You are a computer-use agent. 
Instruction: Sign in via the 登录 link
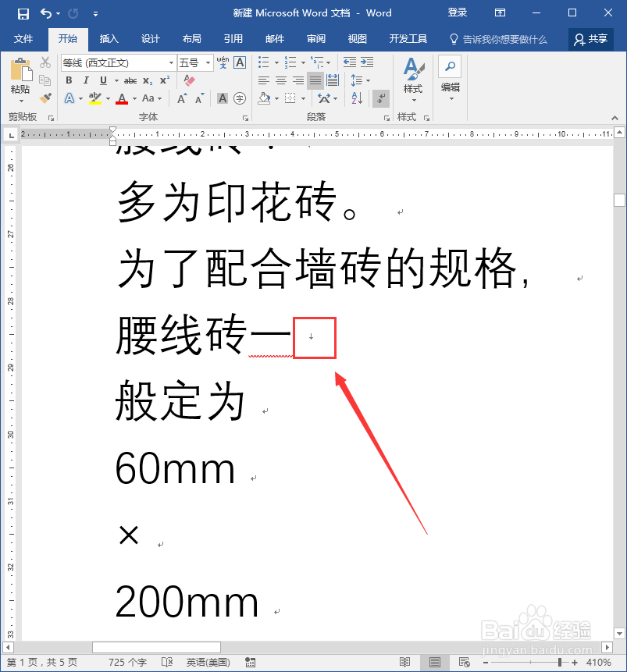[x=458, y=12]
